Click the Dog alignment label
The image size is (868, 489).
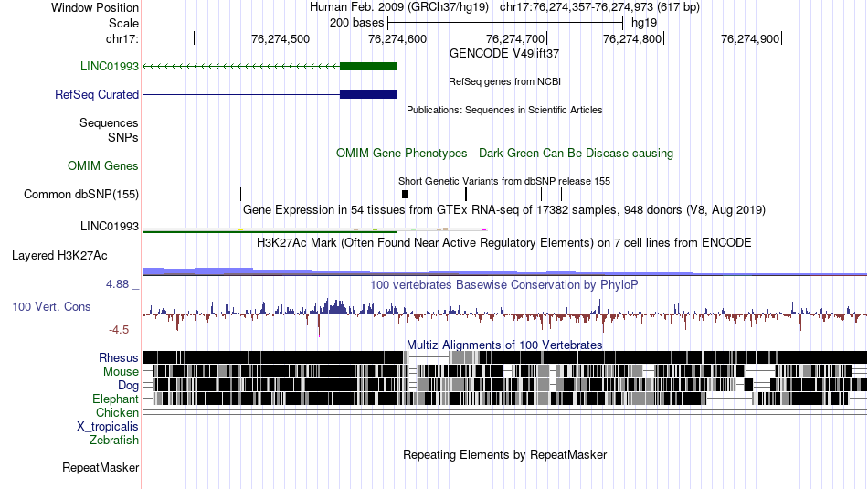[128, 386]
